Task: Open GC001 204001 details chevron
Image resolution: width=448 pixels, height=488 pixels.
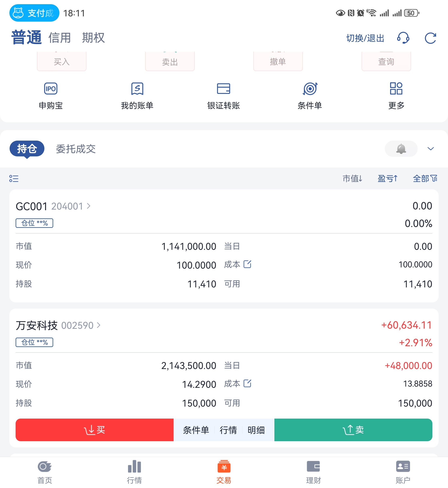Action: [x=89, y=206]
